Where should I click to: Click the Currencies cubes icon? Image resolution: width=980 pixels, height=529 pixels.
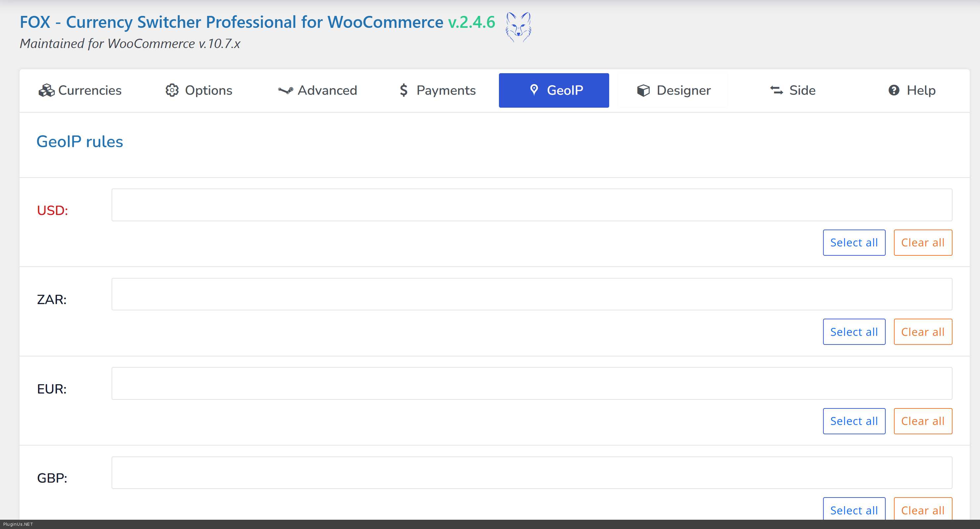pos(46,90)
